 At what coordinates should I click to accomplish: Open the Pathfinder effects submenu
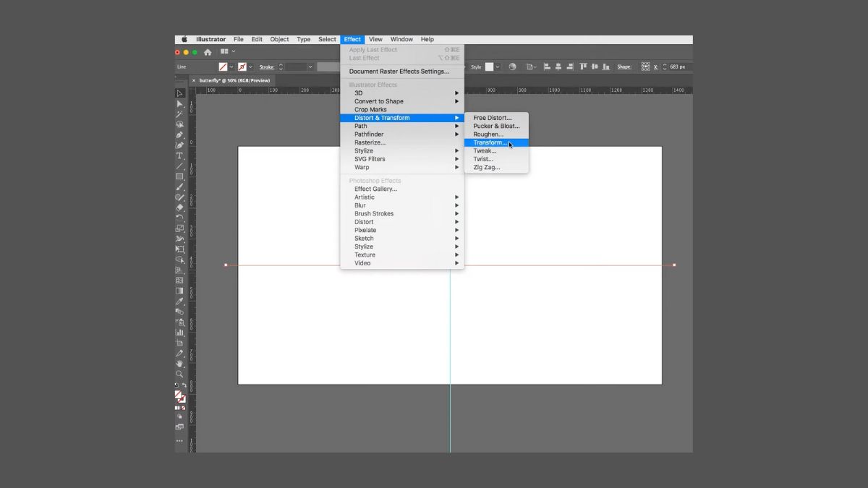pyautogui.click(x=402, y=134)
